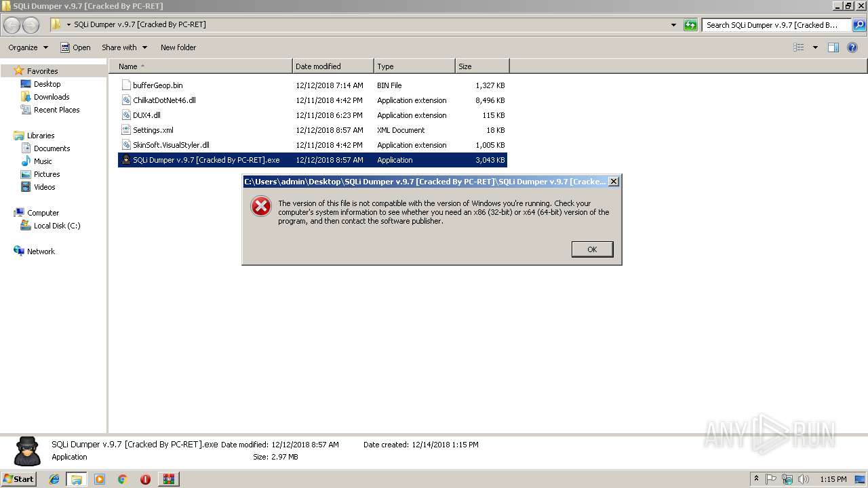This screenshot has width=868, height=488.
Task: Click the volume speaker tray icon
Action: [804, 479]
